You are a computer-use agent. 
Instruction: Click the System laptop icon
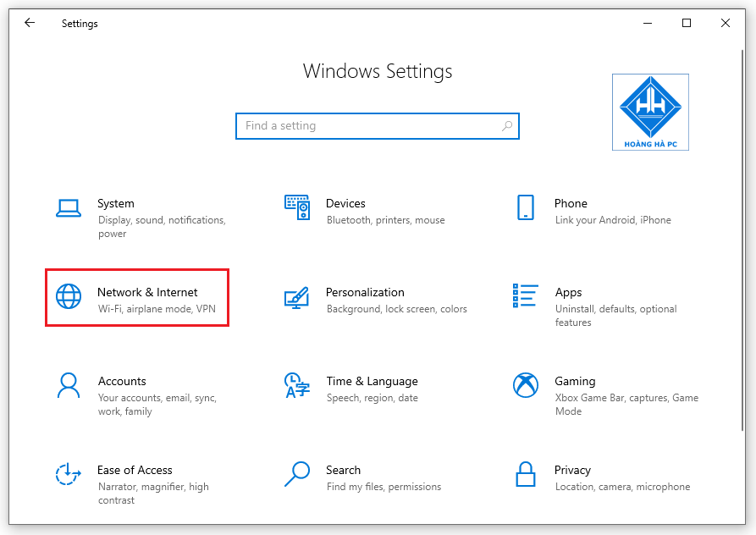69,208
